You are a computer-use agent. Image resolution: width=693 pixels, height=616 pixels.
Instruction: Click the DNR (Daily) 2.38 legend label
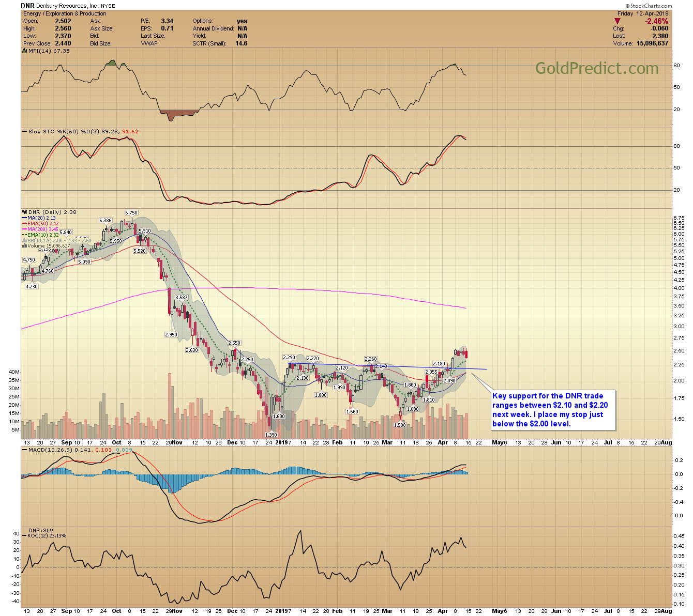(x=49, y=212)
